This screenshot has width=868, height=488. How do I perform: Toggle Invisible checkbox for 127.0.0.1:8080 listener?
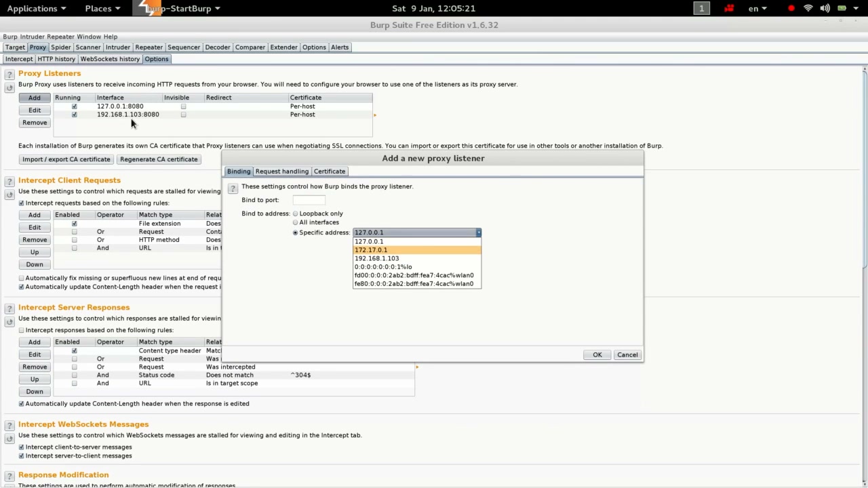183,106
